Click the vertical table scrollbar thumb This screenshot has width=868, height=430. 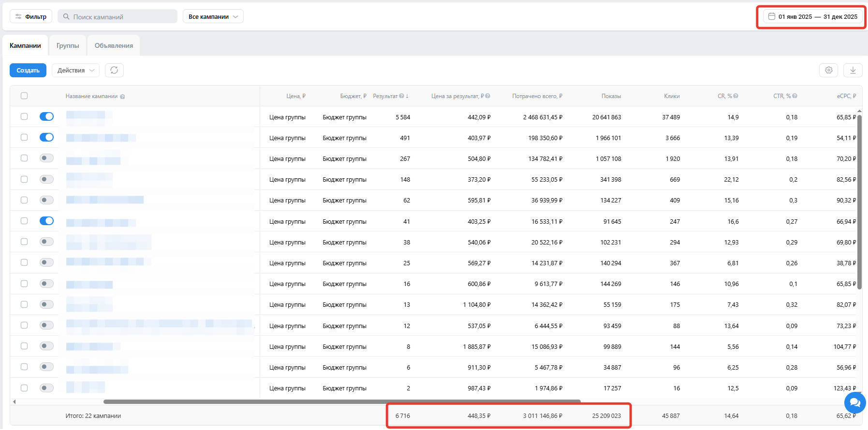coord(860,202)
